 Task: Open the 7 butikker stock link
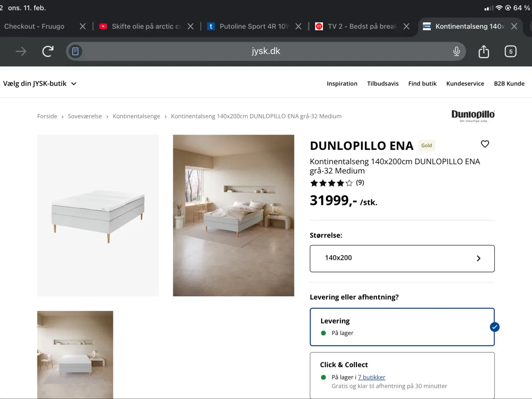point(372,377)
